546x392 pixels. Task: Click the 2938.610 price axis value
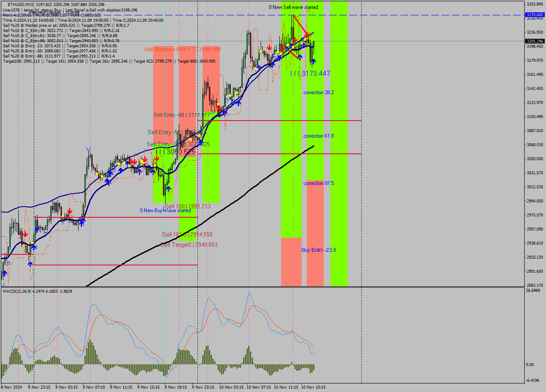click(535, 243)
